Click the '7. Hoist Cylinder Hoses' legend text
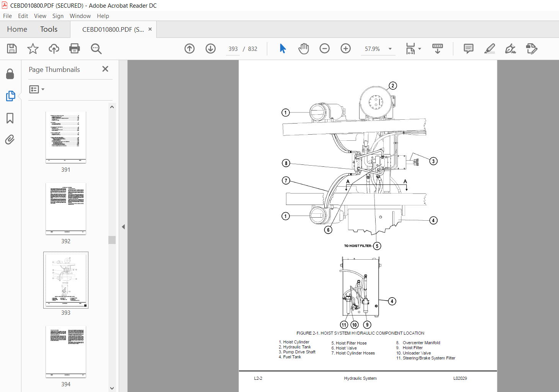Image resolution: width=559 pixels, height=392 pixels. point(353,353)
